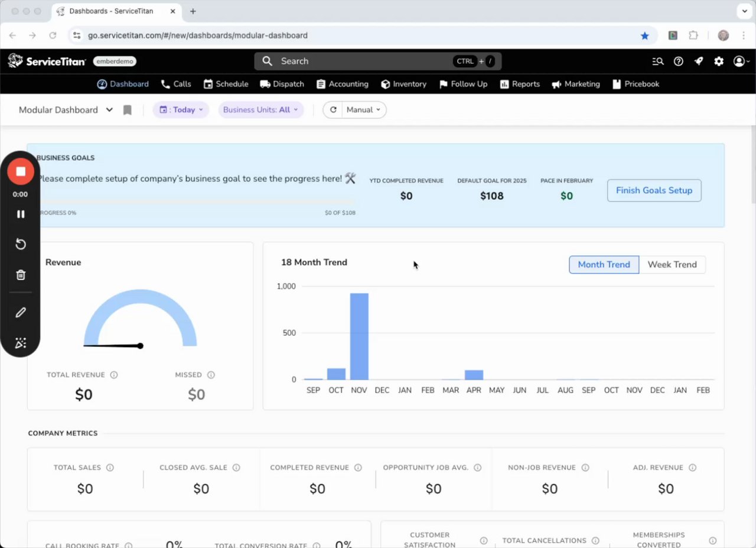This screenshot has width=756, height=548.
Task: Select the pencil draw tool
Action: coord(21,312)
